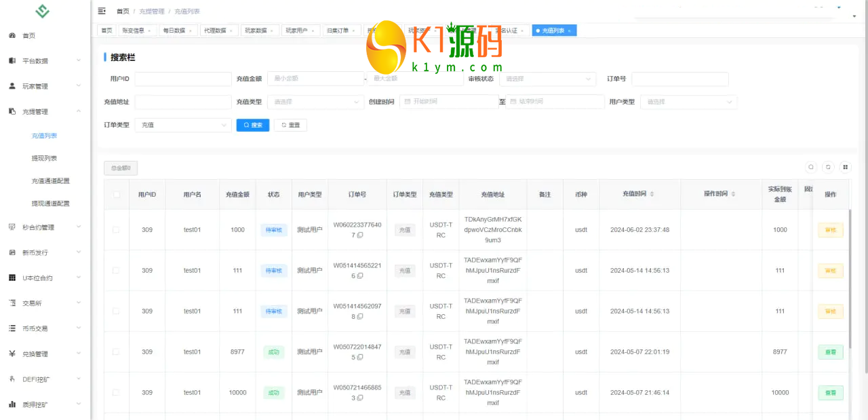Click 审核 button for the 1000 deposit

pos(830,230)
